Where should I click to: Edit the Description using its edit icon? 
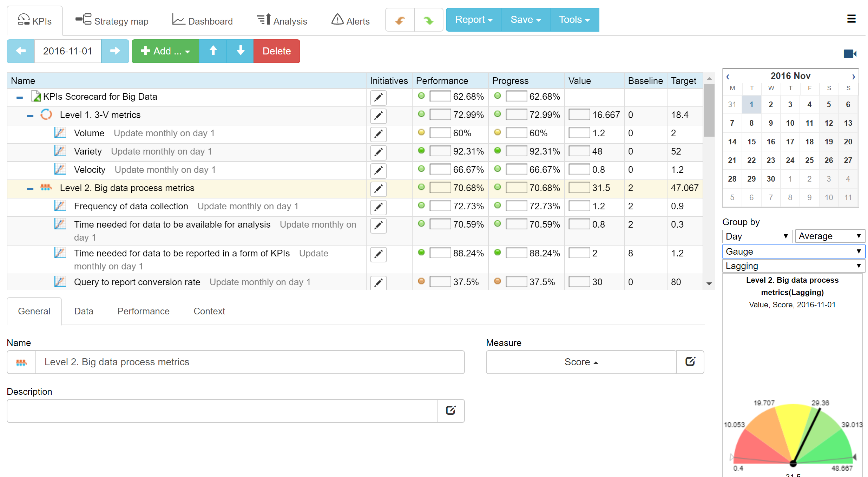pos(451,410)
